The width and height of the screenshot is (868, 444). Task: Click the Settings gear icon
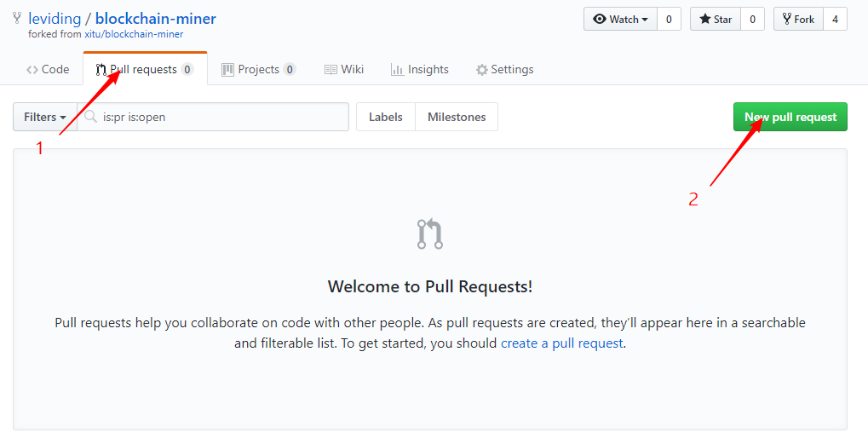481,70
